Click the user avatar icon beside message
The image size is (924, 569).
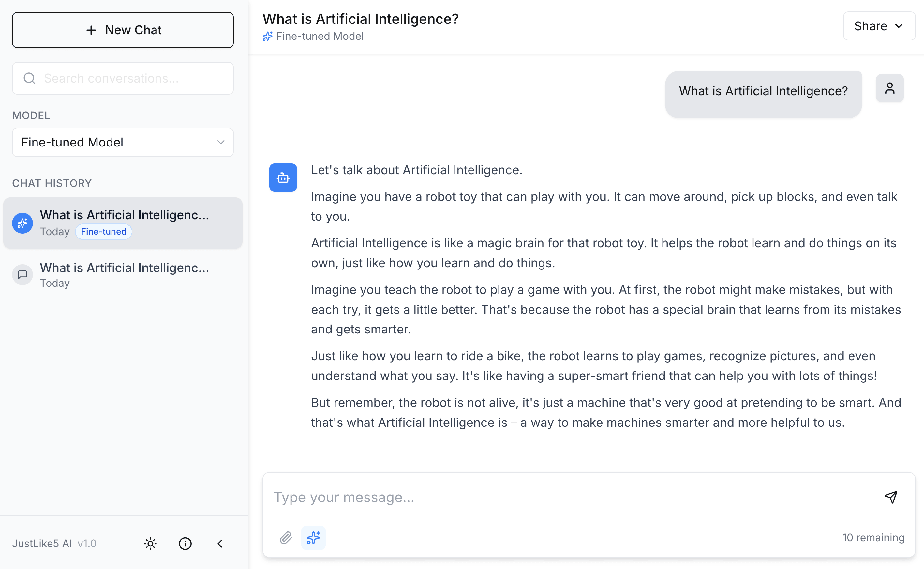pyautogui.click(x=889, y=88)
